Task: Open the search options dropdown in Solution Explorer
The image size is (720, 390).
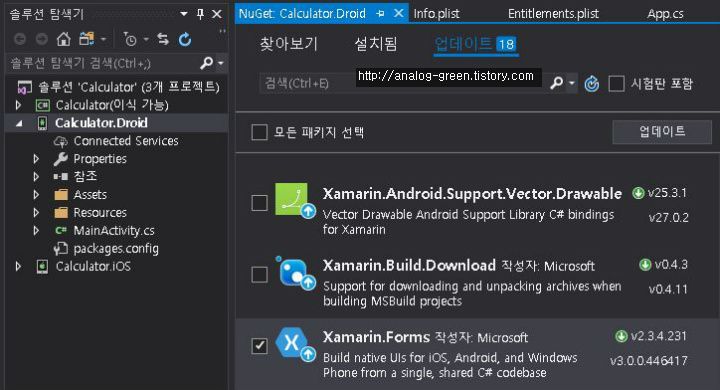Action: click(221, 63)
